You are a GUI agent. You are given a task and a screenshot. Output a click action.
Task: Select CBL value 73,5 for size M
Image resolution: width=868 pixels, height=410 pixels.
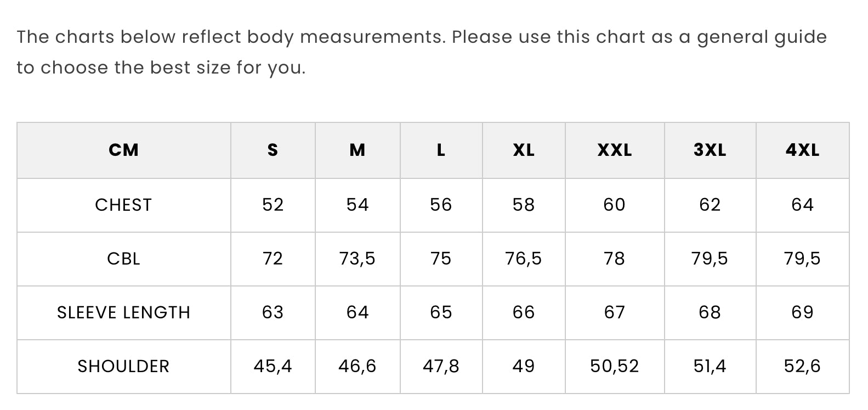pyautogui.click(x=358, y=259)
